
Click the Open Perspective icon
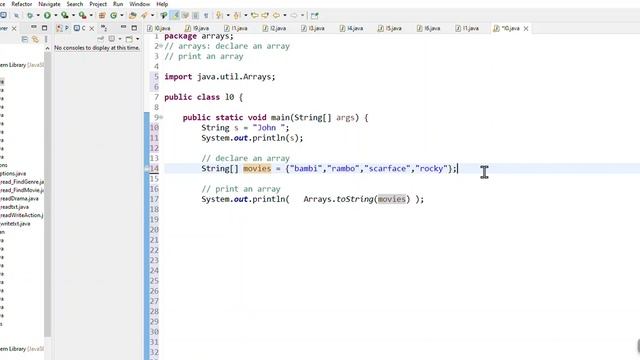click(314, 16)
